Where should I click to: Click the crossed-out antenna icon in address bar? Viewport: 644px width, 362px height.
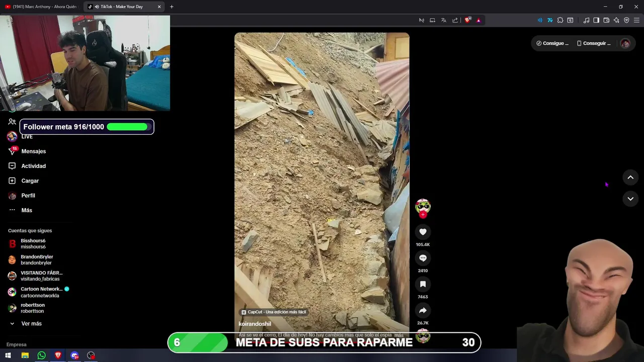coord(422,20)
